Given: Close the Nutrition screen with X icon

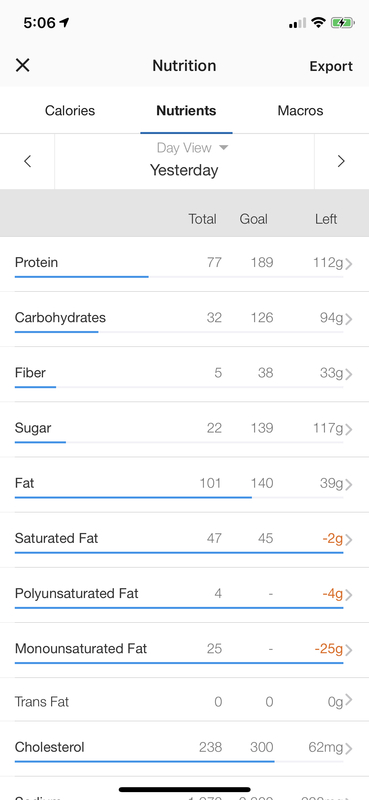Looking at the screenshot, I should [22, 65].
